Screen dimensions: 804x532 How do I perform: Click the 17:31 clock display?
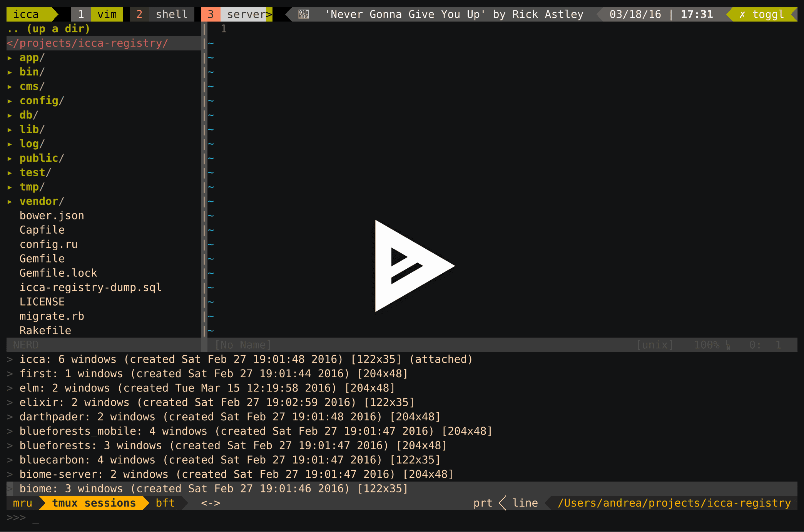(x=697, y=14)
